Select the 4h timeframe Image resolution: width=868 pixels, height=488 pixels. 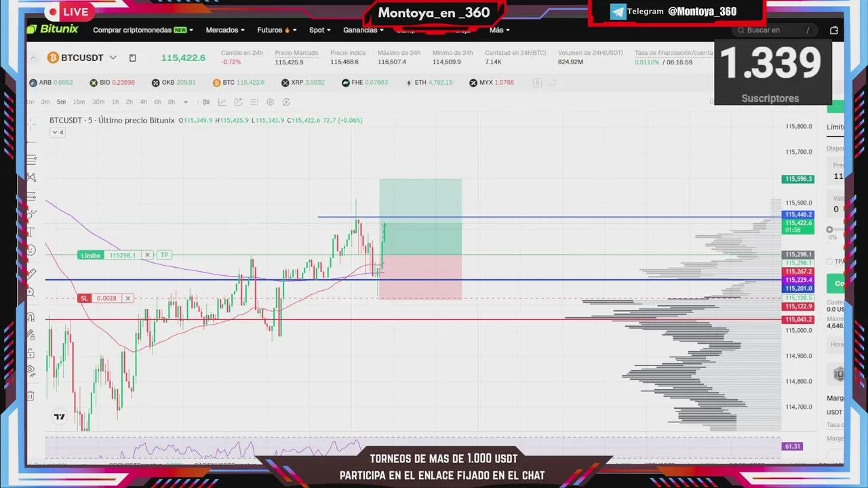click(143, 102)
